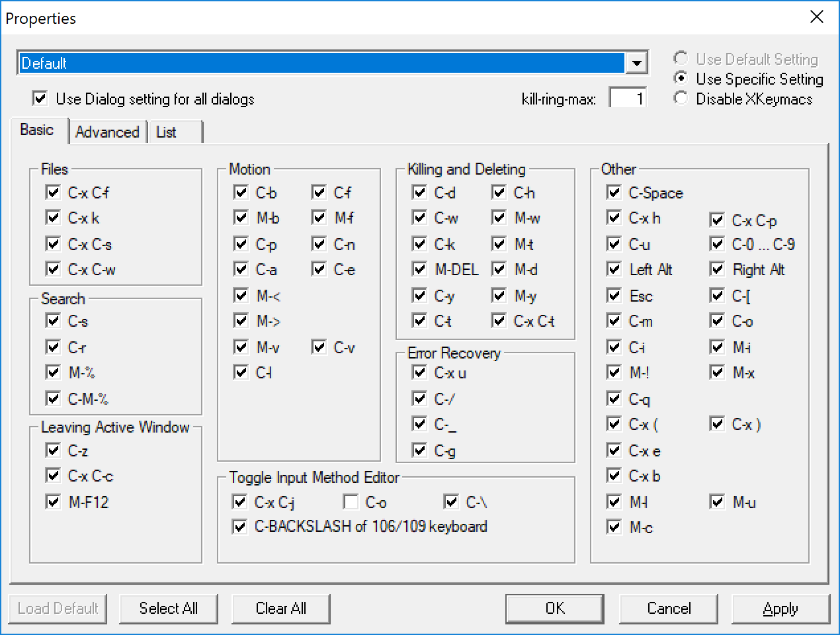
Task: Disable the M-% search binding
Action: [x=54, y=372]
